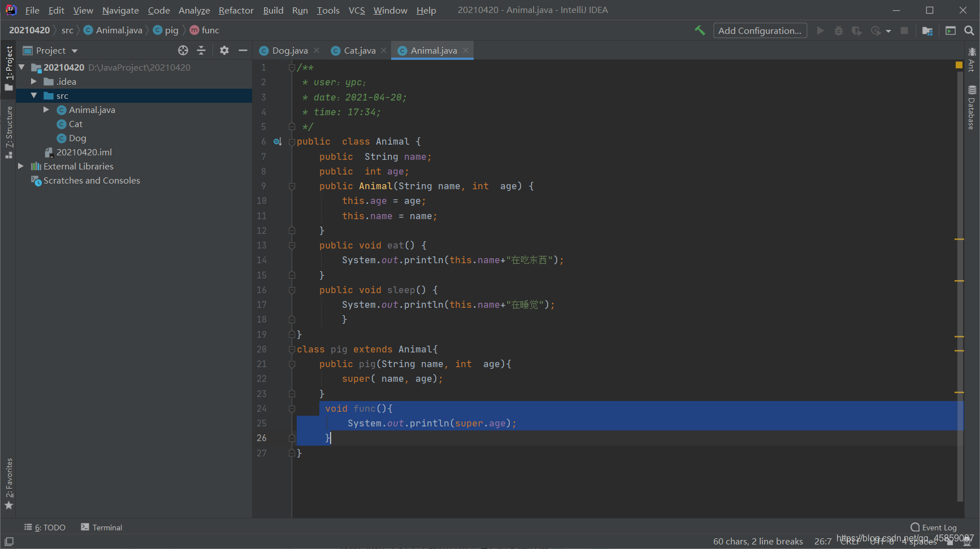Expand the .idea folder

(x=34, y=81)
